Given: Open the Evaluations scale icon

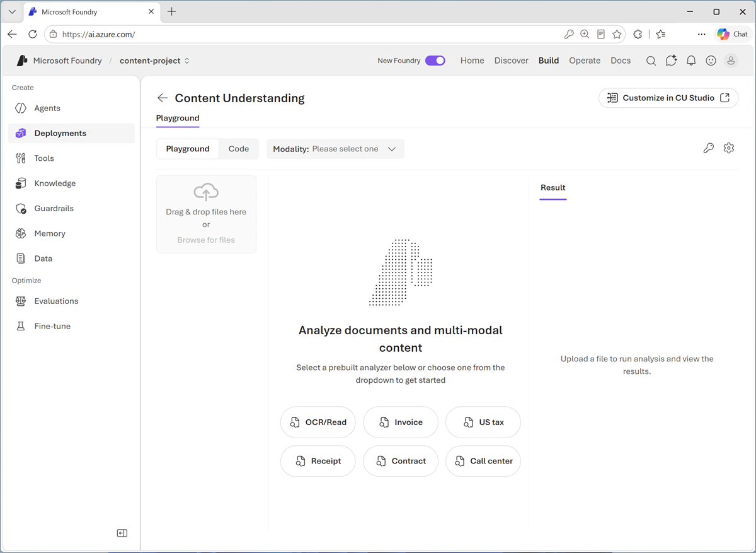Looking at the screenshot, I should (21, 301).
